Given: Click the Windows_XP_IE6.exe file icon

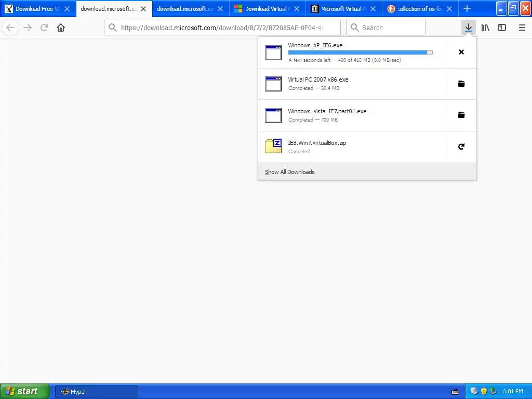Looking at the screenshot, I should coord(273,52).
